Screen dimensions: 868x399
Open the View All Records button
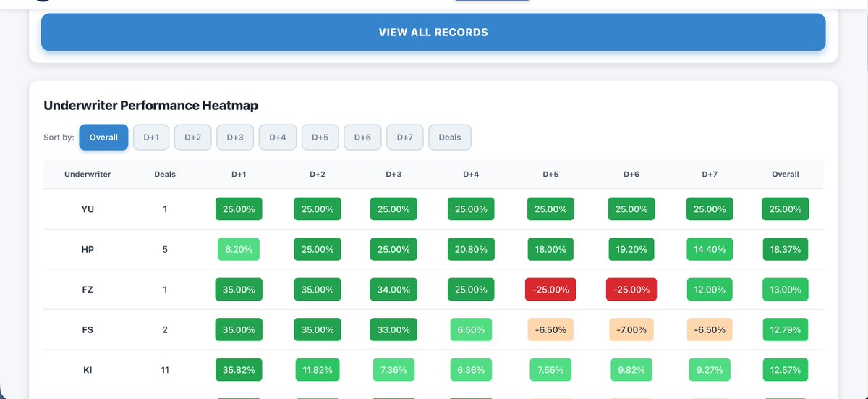(433, 32)
